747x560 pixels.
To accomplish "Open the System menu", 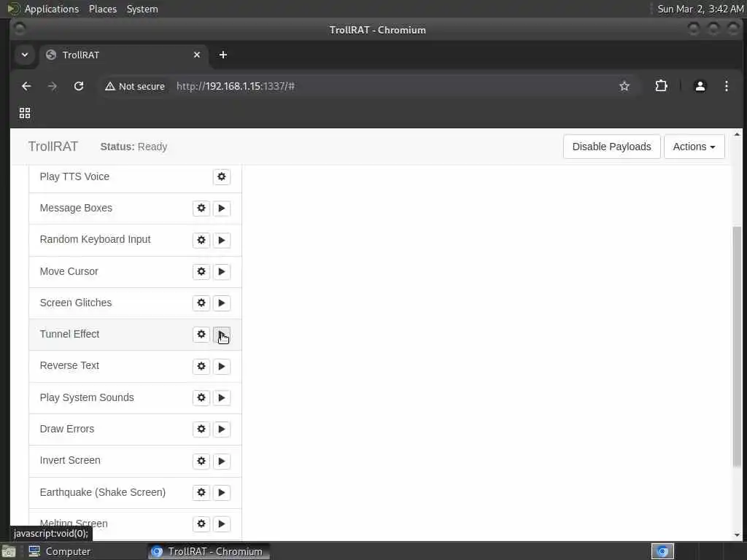I will tap(142, 9).
